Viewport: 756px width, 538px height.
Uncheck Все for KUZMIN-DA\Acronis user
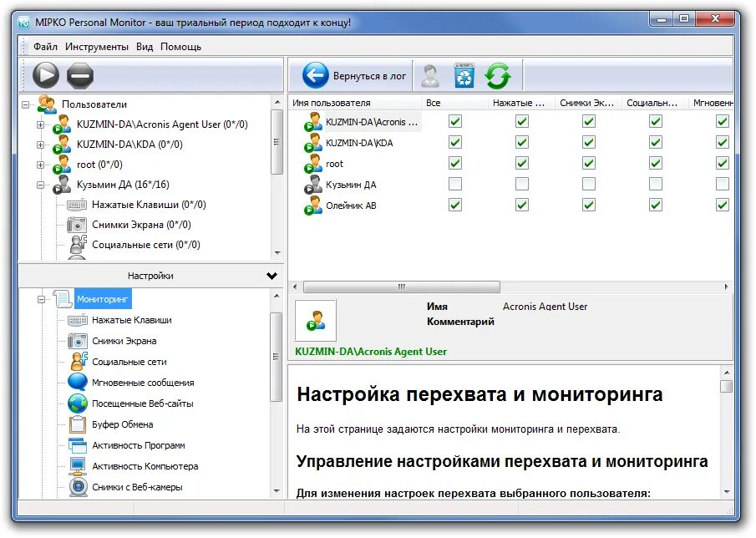click(454, 121)
